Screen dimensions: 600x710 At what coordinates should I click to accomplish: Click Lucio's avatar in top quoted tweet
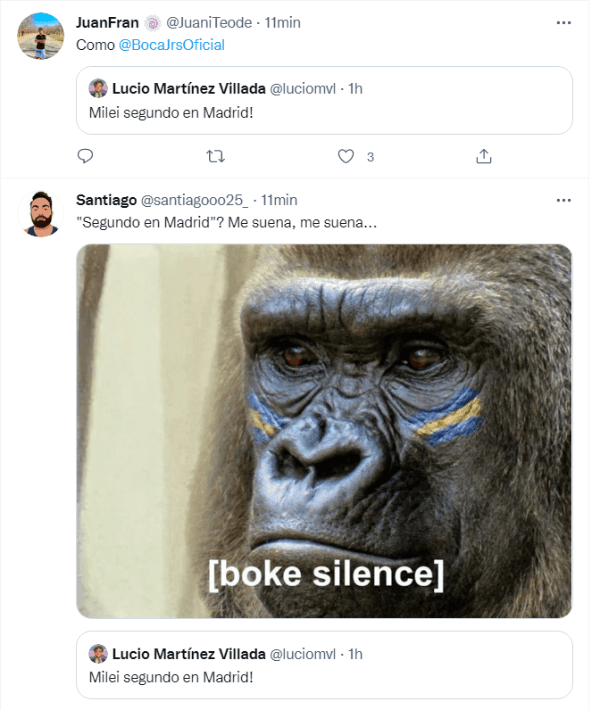(x=98, y=88)
